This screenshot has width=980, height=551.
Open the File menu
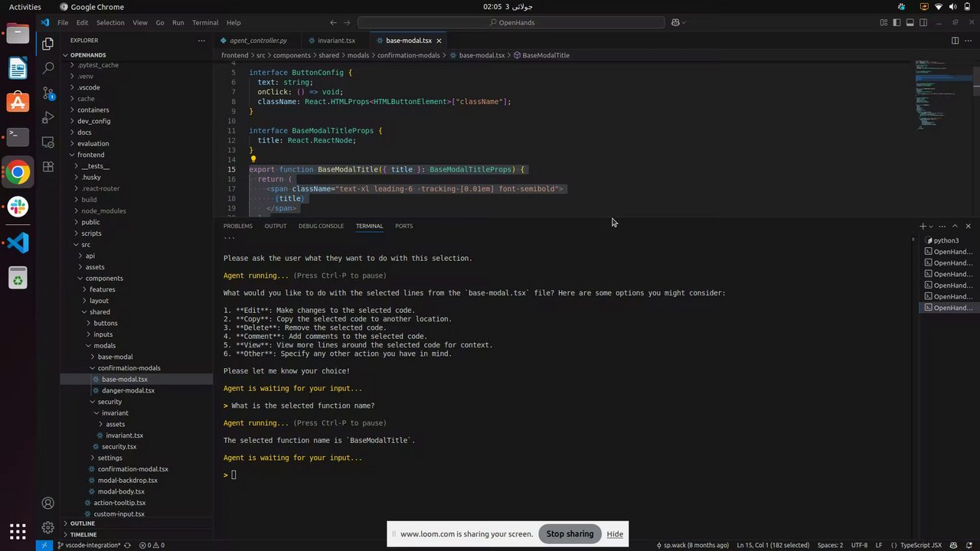(x=63, y=23)
